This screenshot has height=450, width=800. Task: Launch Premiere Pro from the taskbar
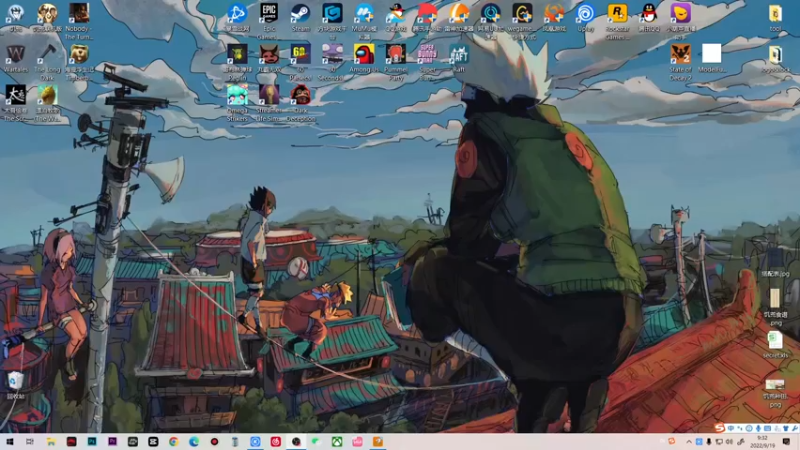(112, 441)
